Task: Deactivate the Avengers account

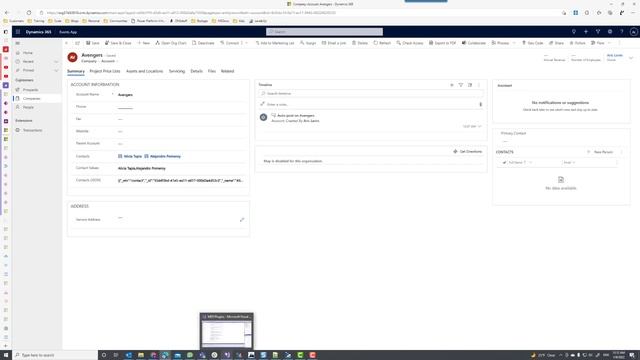Action: [203, 43]
